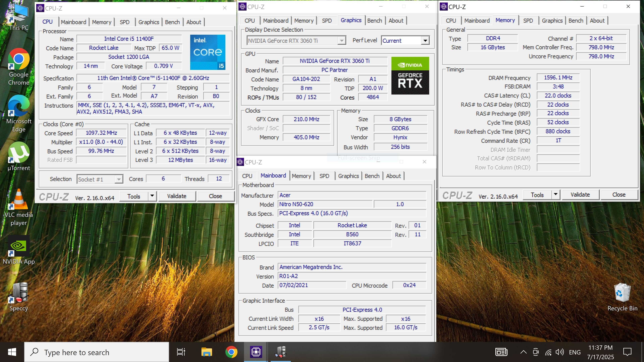This screenshot has height=362, width=644.
Task: Click Validate button in Memory window
Action: pyautogui.click(x=580, y=195)
